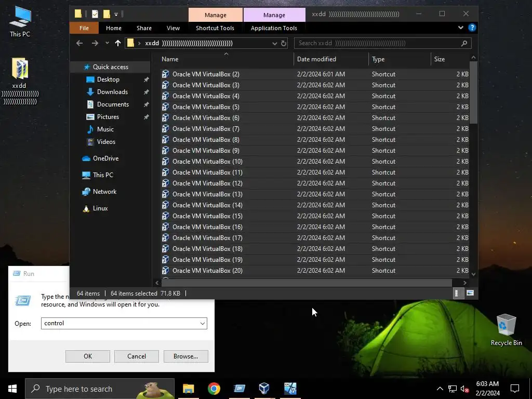
Task: Open File Explorer help icon
Action: [472, 28]
